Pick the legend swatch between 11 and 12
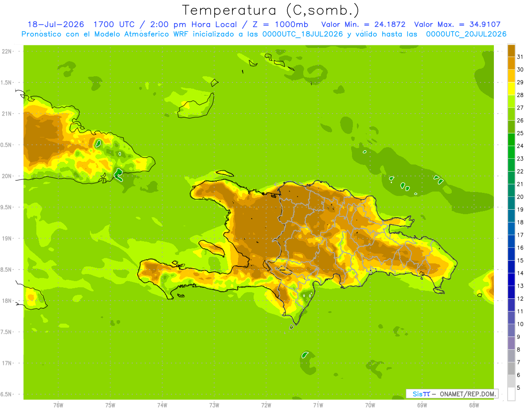The image size is (532, 411). [x=511, y=305]
